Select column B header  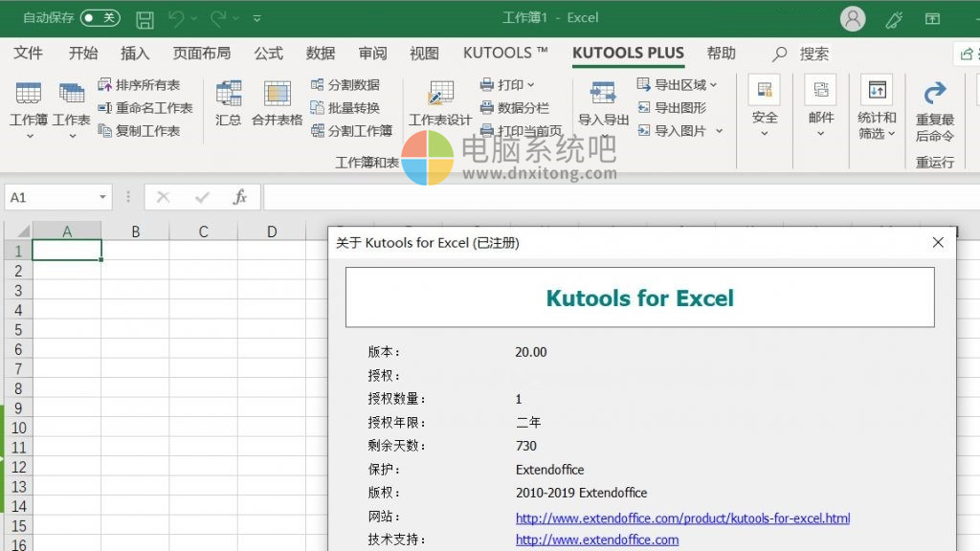(135, 231)
